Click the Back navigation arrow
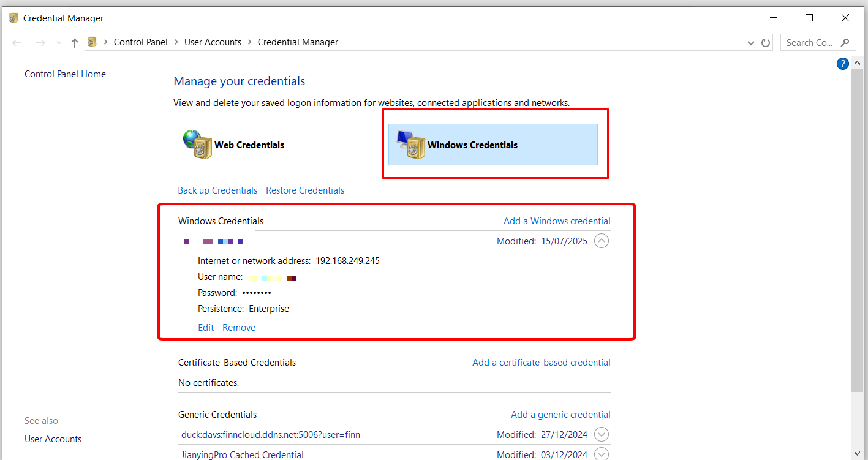Viewport: 868px width, 460px height. pos(17,43)
